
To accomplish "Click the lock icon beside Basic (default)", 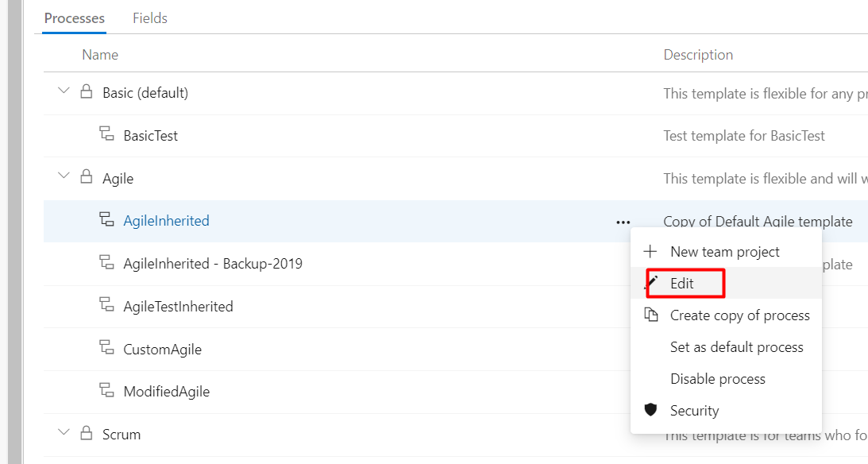I will (x=87, y=91).
